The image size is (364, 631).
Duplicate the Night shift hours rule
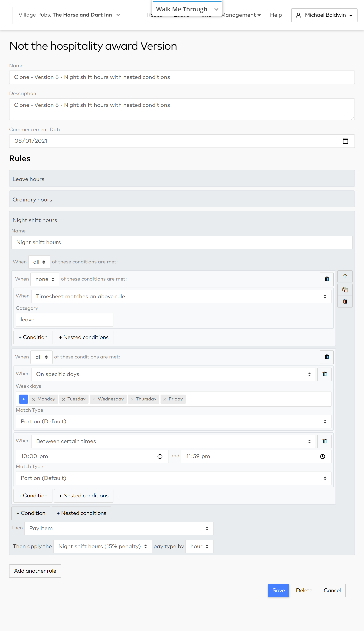coord(345,290)
